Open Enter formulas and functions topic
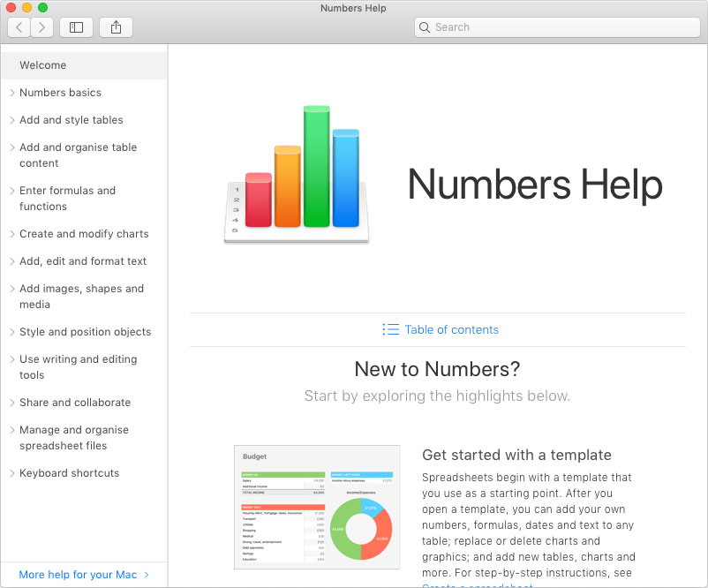Screen dimensions: 708x588 68,199
